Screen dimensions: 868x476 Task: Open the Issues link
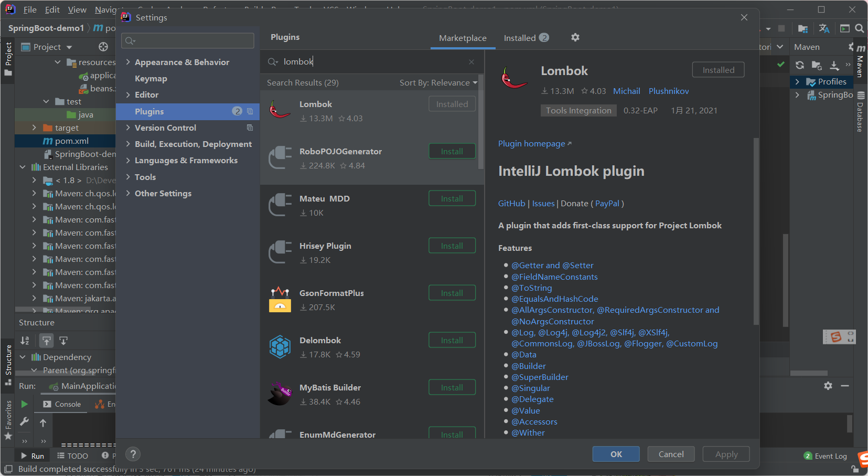point(543,203)
